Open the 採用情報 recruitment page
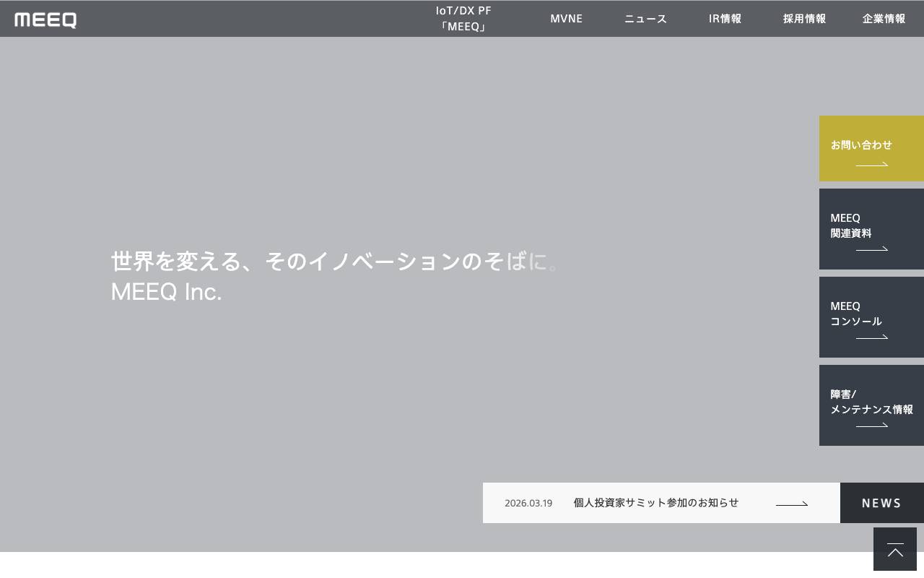This screenshot has height=578, width=924. 804,19
